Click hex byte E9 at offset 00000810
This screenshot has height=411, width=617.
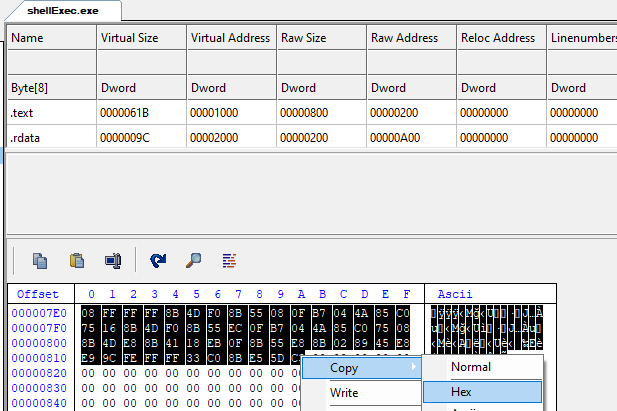coord(88,358)
